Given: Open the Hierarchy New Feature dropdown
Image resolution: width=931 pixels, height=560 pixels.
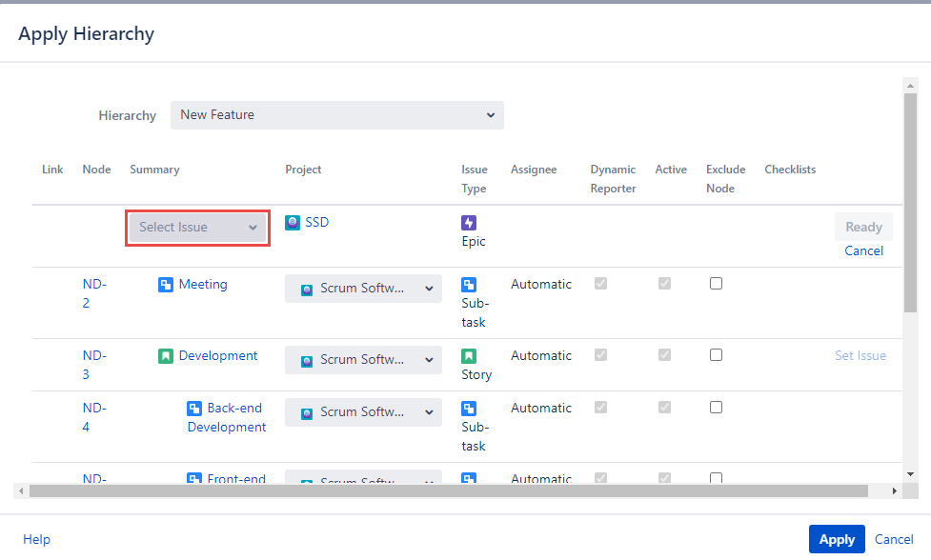Looking at the screenshot, I should (x=336, y=115).
